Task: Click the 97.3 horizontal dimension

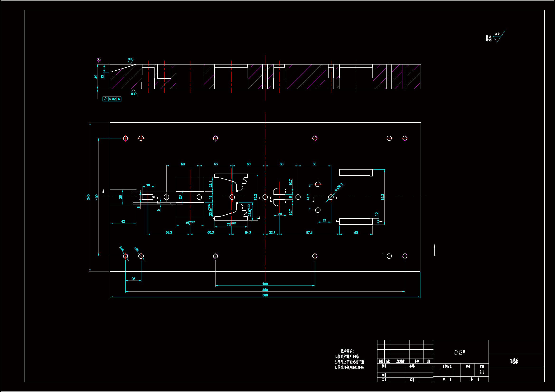Action: pyautogui.click(x=309, y=232)
